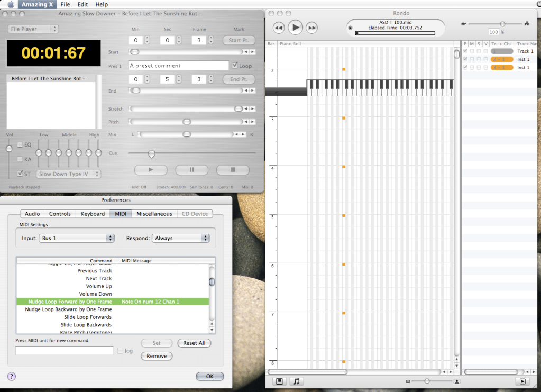This screenshot has width=541, height=392.
Task: Nudge the Stretch slider left with its arrow
Action: (246, 108)
